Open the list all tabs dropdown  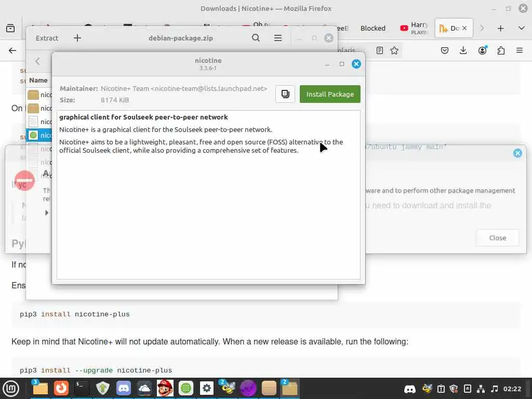pos(522,28)
